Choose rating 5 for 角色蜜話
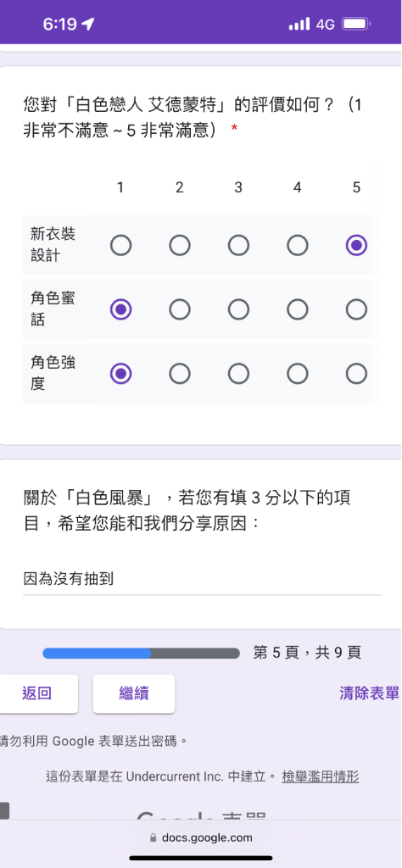The height and width of the screenshot is (868, 402). (x=356, y=310)
